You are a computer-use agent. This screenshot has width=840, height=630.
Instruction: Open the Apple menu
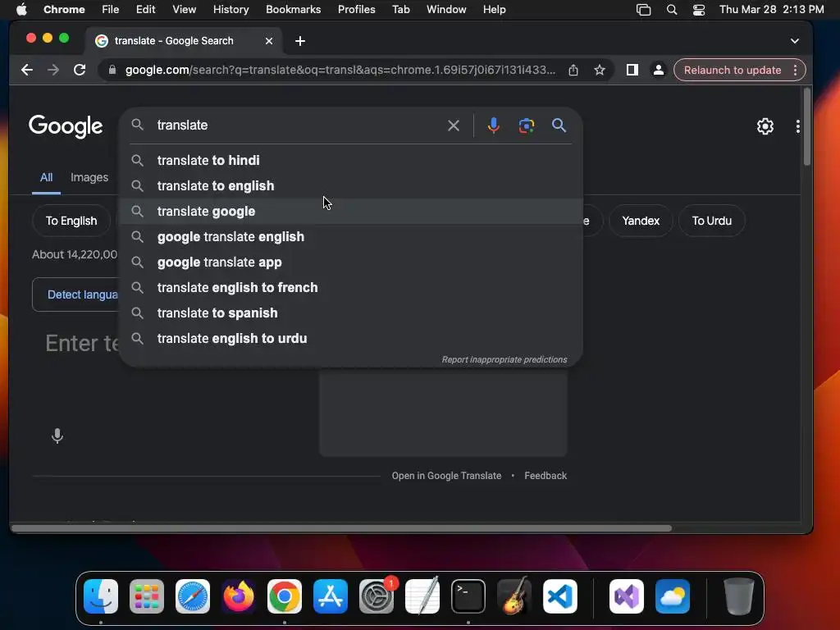pos(21,10)
